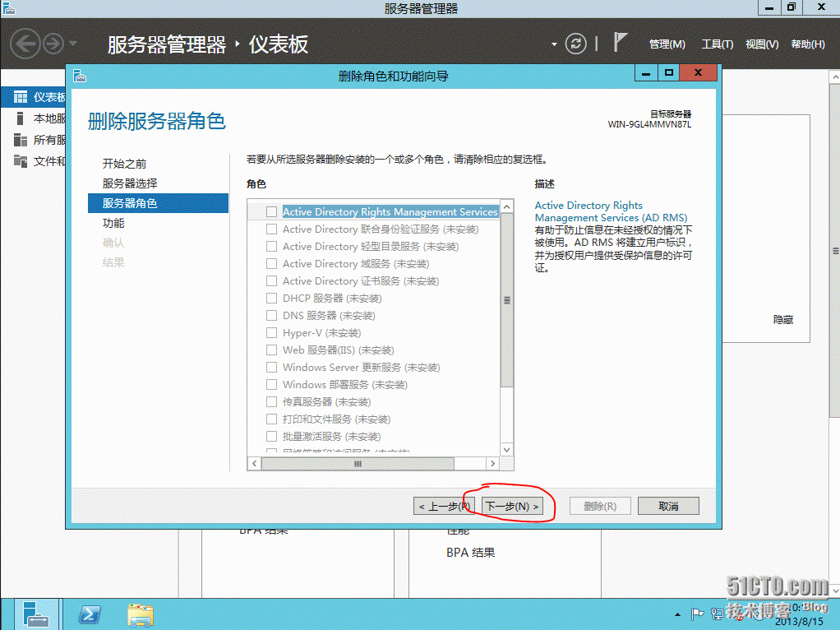This screenshot has height=630, width=840.
Task: Open the navigation history dropdown arrow
Action: tap(73, 44)
